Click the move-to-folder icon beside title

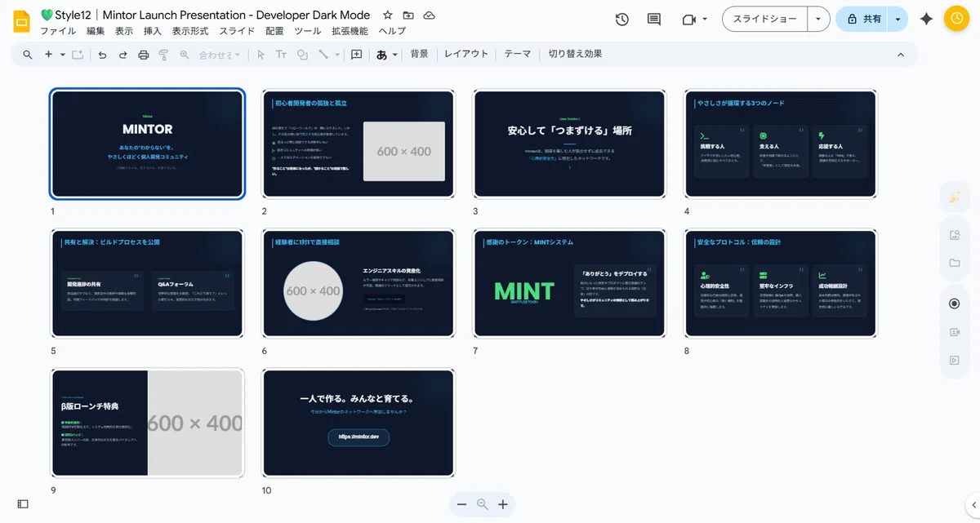(408, 15)
